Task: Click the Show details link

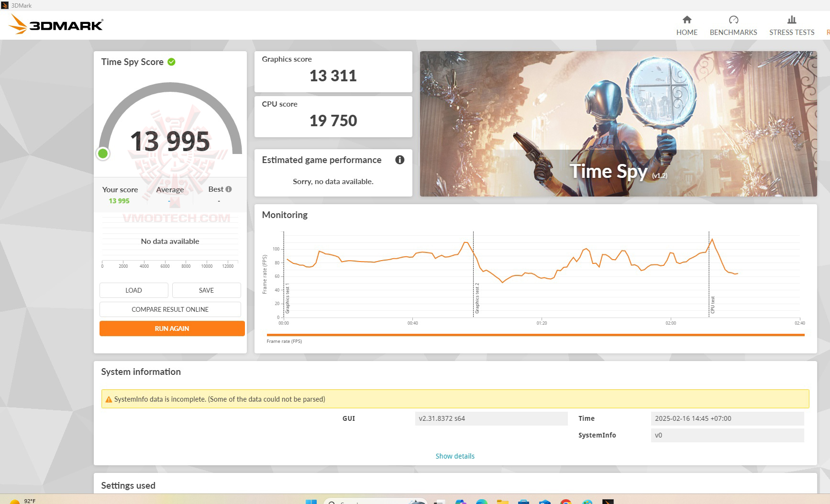Action: [x=455, y=456]
